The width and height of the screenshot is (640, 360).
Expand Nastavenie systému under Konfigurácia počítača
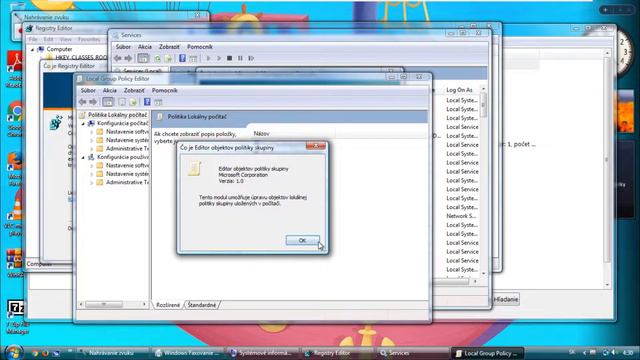pyautogui.click(x=91, y=140)
